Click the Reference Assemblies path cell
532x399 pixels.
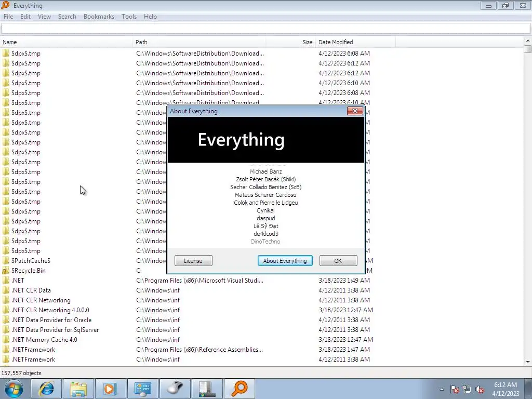(x=199, y=350)
